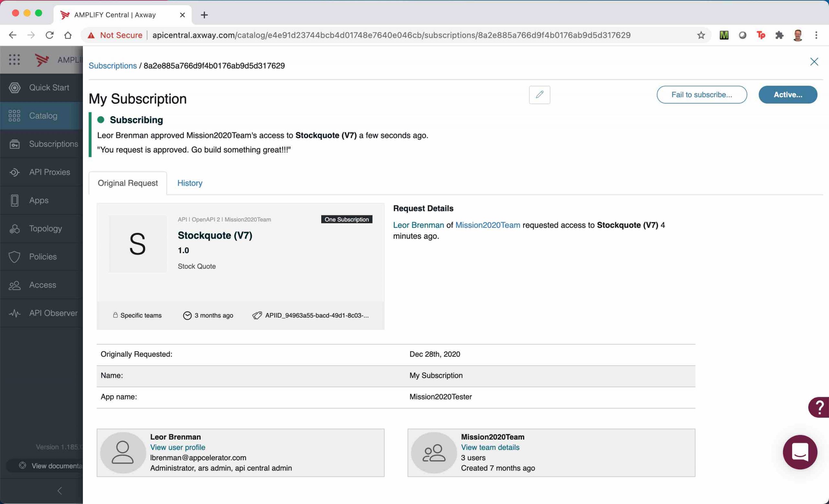Click the tag icon beside APIID
Viewport: 829px width, 504px height.
(257, 315)
